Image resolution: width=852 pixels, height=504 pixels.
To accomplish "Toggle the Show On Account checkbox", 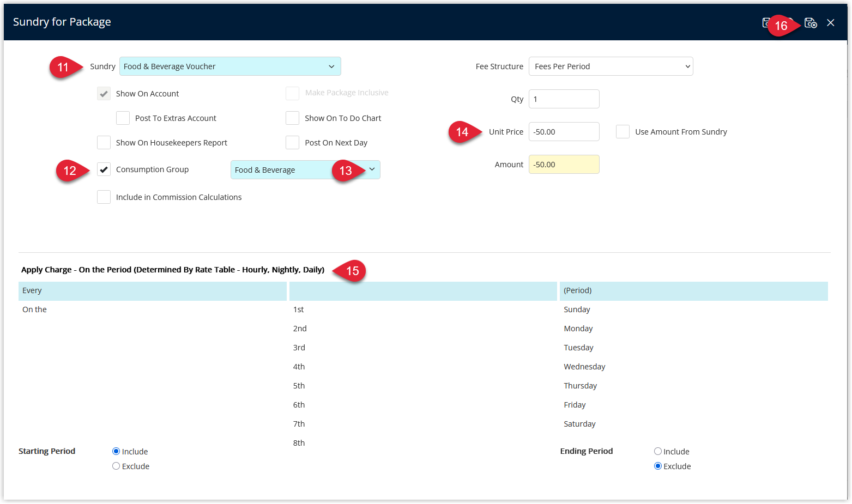I will click(104, 94).
